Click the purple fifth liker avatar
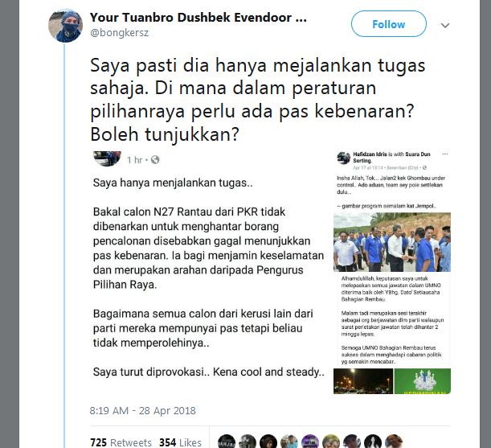Screen dimensions: 491x448 (310, 442)
